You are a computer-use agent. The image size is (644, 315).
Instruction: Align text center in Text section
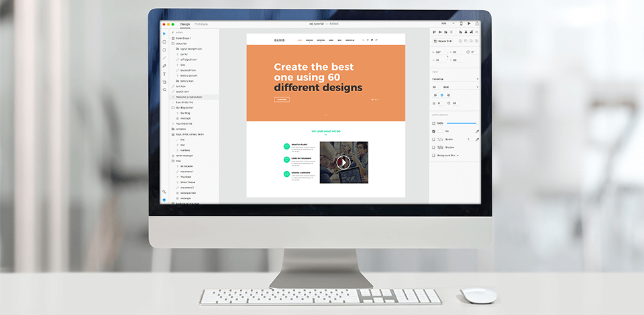(x=441, y=95)
